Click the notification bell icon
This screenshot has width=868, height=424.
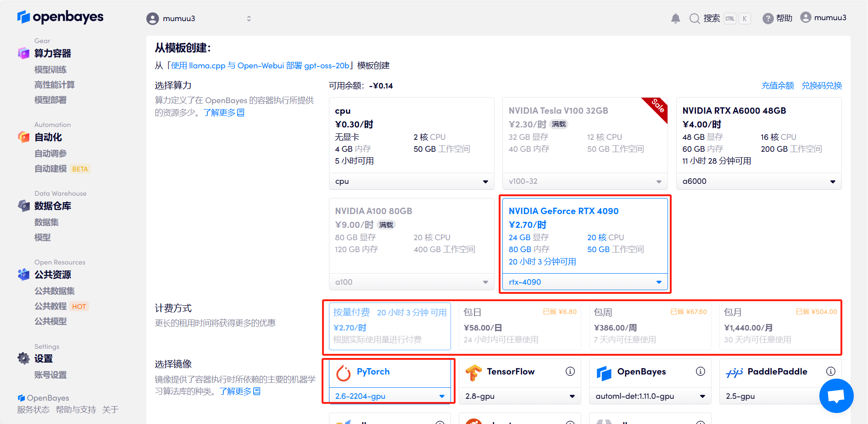pyautogui.click(x=675, y=18)
